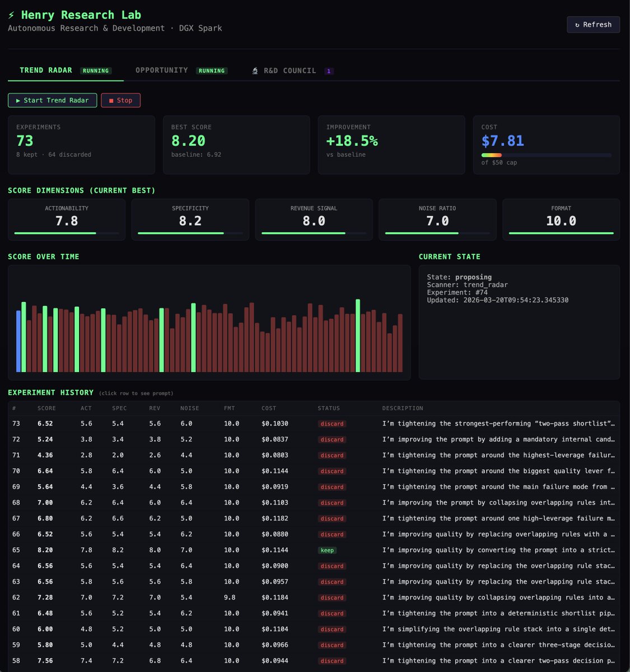Start the Trend Radar scanner

(52, 100)
